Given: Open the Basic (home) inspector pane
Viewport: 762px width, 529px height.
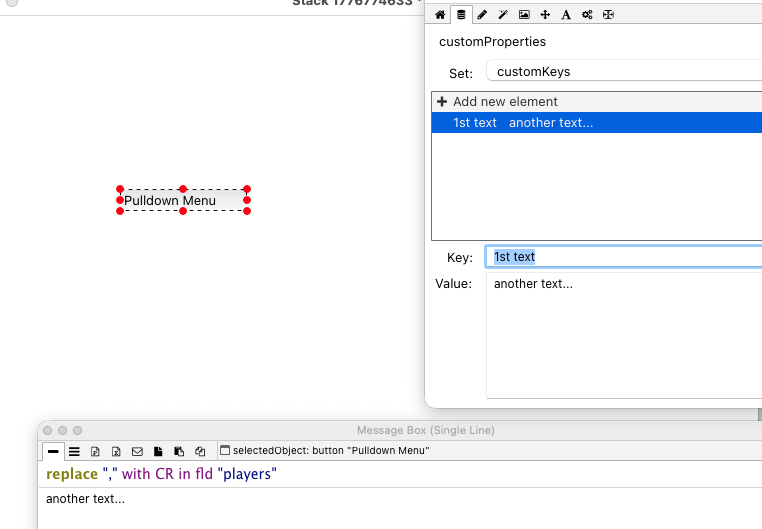Looking at the screenshot, I should [x=440, y=15].
